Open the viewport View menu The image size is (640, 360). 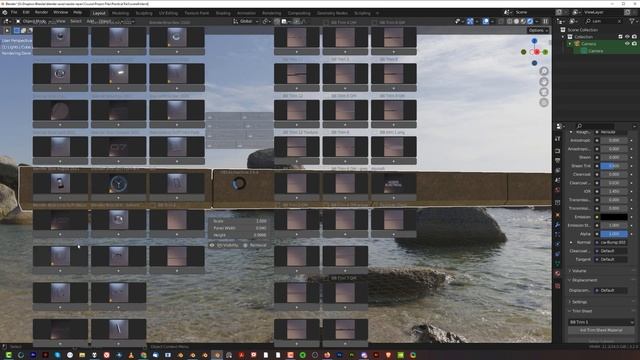(x=60, y=21)
